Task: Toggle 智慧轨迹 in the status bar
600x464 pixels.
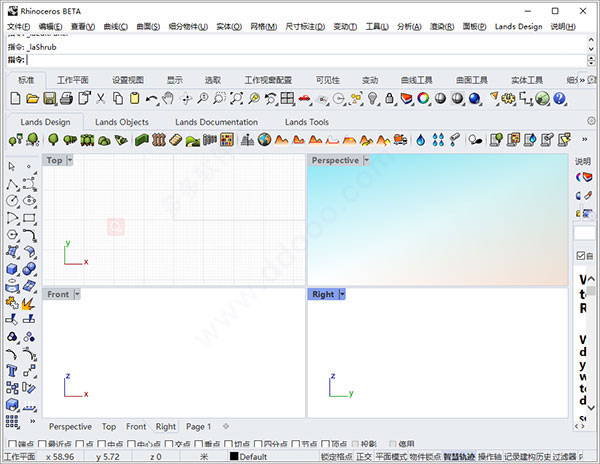Action: coord(459,456)
